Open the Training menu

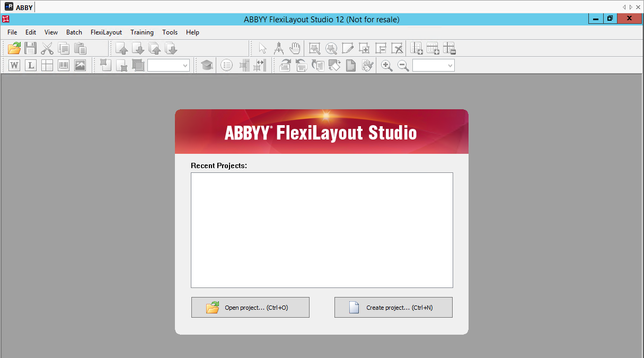[x=142, y=32]
